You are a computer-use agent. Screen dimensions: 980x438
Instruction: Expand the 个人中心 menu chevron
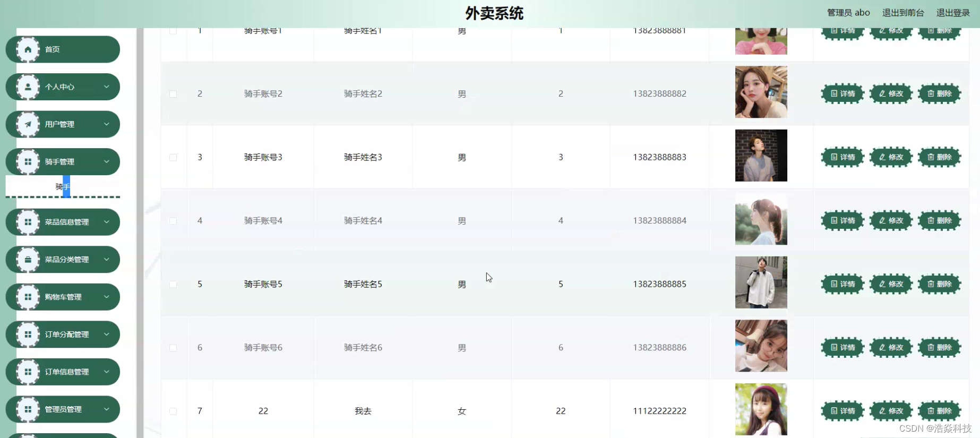[x=107, y=87]
